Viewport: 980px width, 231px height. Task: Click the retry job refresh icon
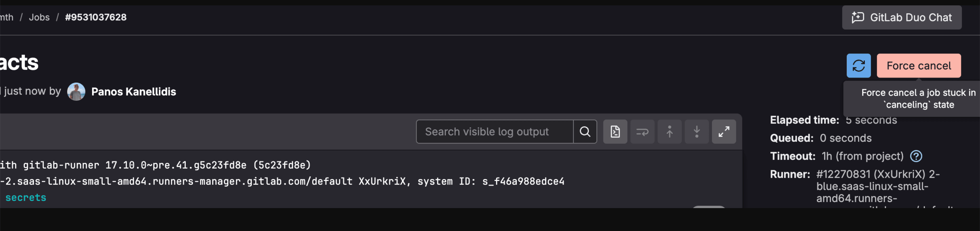pos(858,66)
